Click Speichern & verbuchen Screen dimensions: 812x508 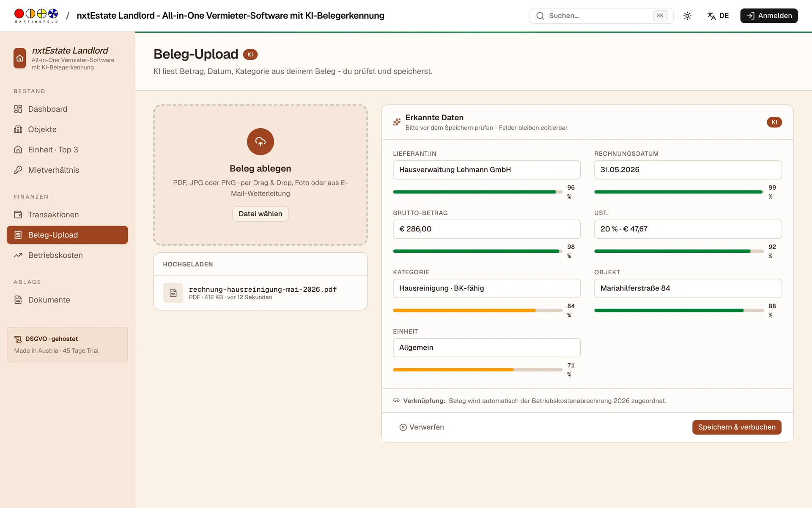tap(737, 427)
